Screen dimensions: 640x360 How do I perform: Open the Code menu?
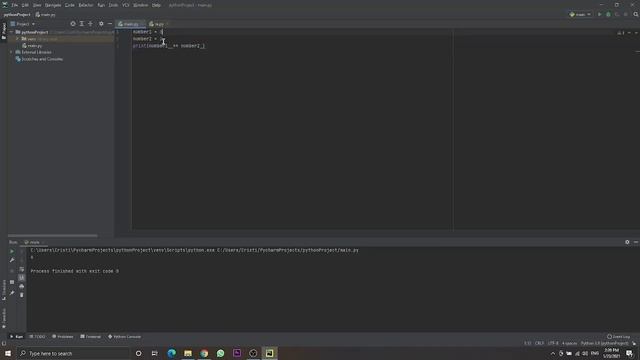pos(70,5)
